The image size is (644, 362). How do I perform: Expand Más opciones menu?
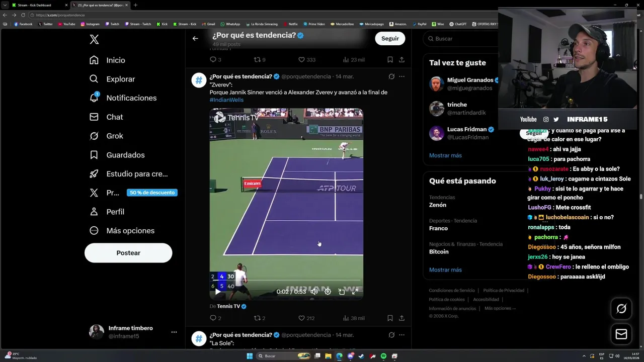pyautogui.click(x=122, y=231)
